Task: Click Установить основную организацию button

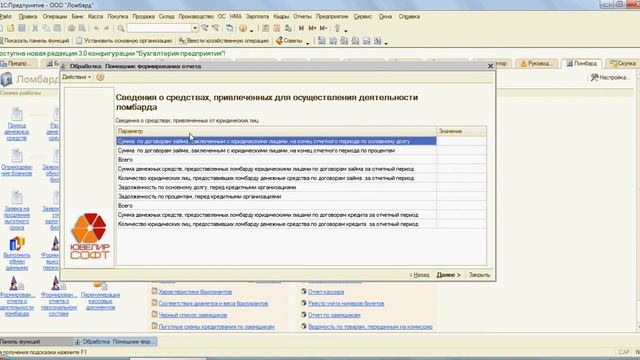Action: pyautogui.click(x=124, y=41)
